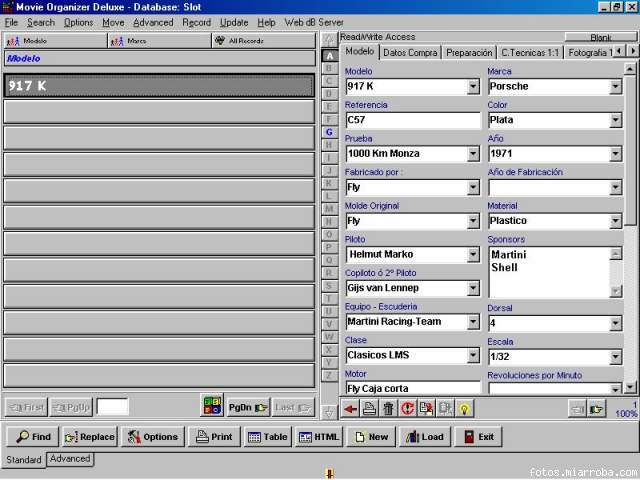Click the down arrow below the alphabet index
The image size is (640, 480).
(x=329, y=412)
